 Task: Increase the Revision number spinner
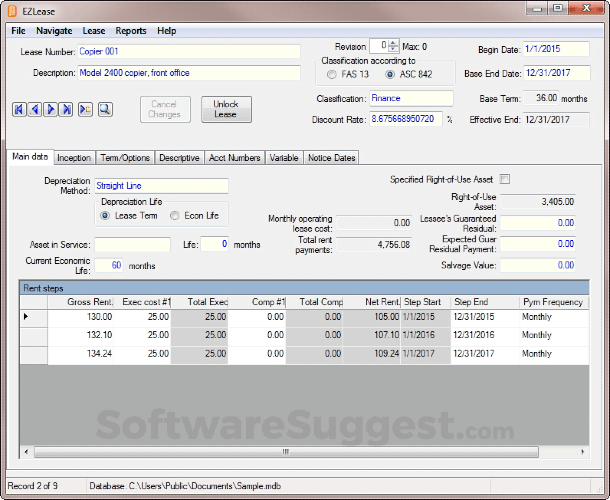(x=394, y=43)
